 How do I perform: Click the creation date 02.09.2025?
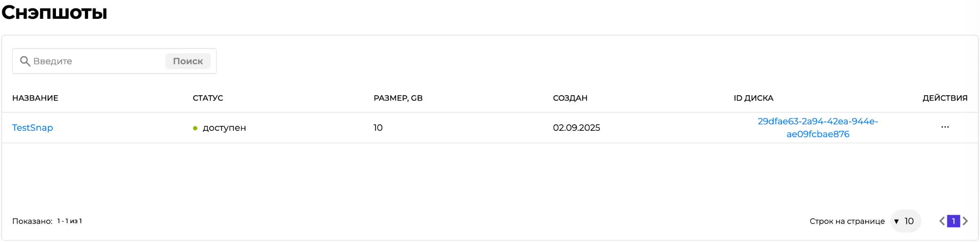click(576, 128)
